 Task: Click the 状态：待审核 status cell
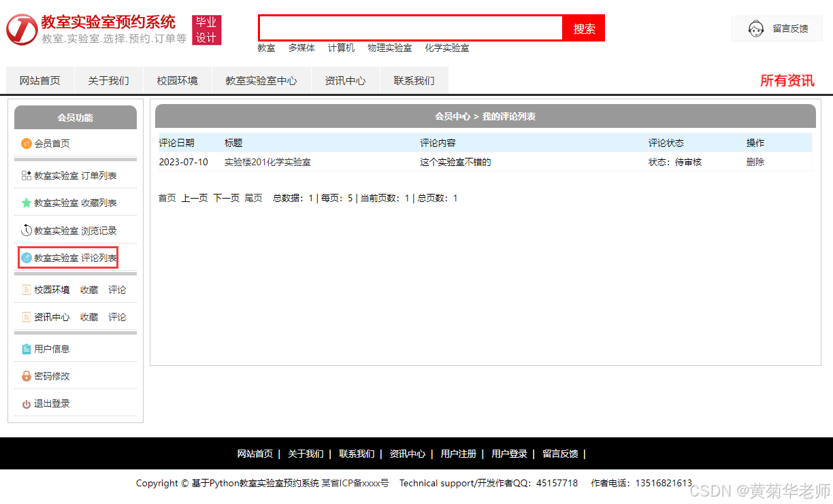pyautogui.click(x=675, y=162)
